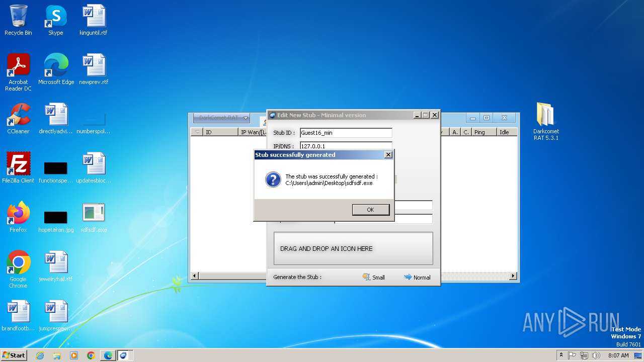Generate a Small stub

(374, 277)
